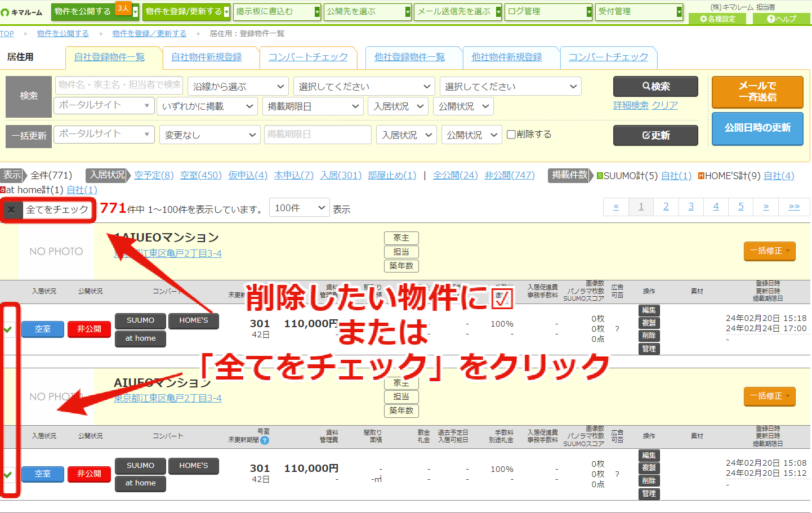Click 編集 in the 15:18 listing row

pyautogui.click(x=649, y=310)
